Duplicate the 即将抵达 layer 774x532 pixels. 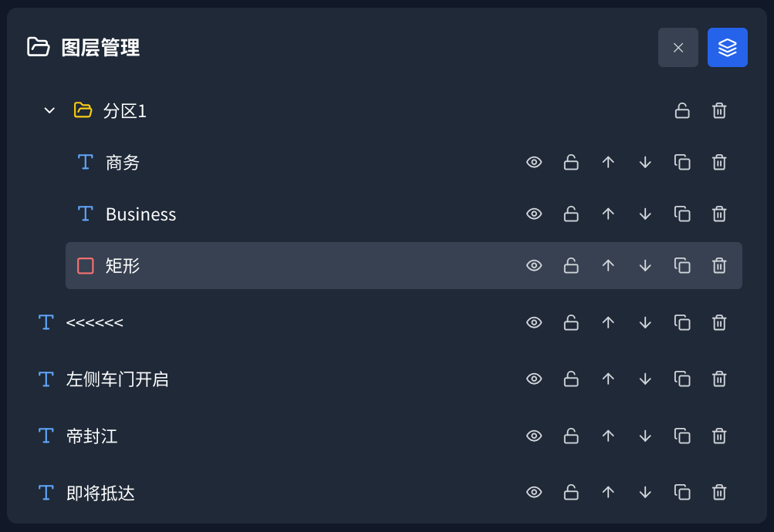(682, 492)
